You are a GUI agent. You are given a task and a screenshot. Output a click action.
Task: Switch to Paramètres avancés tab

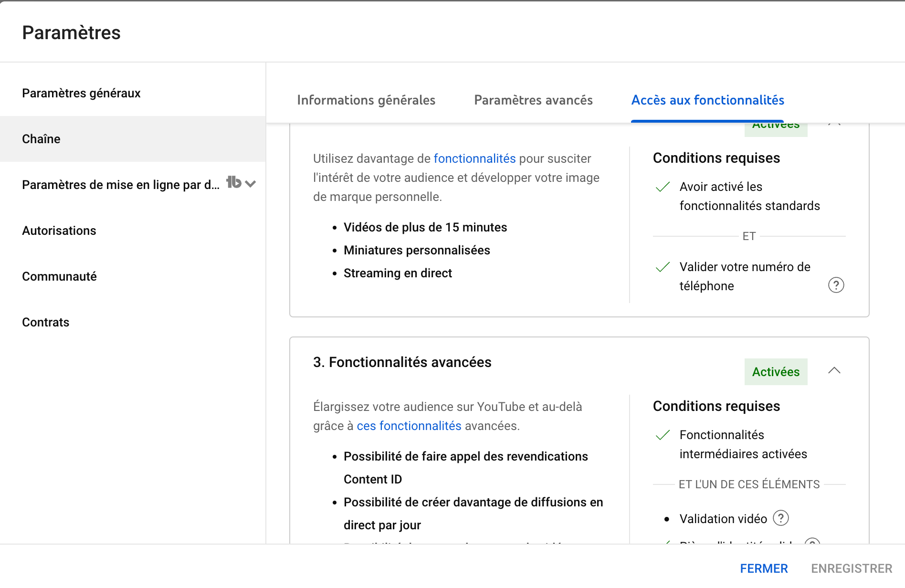coord(533,100)
